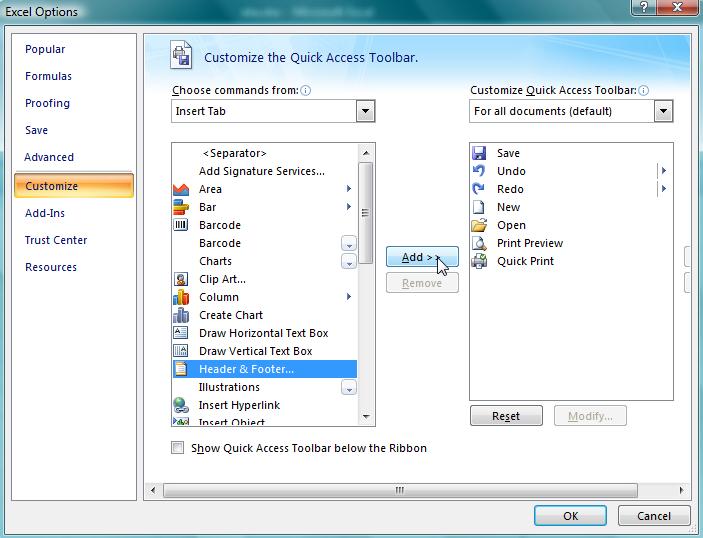Open the For all documents dropdown
703x538 pixels.
664,111
